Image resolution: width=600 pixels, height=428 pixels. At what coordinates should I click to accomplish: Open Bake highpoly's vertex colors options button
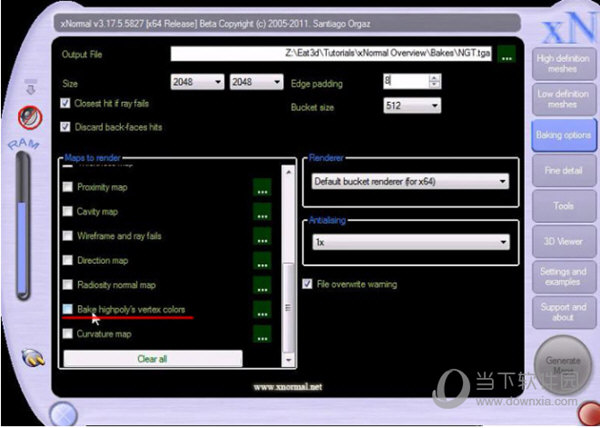pyautogui.click(x=262, y=310)
